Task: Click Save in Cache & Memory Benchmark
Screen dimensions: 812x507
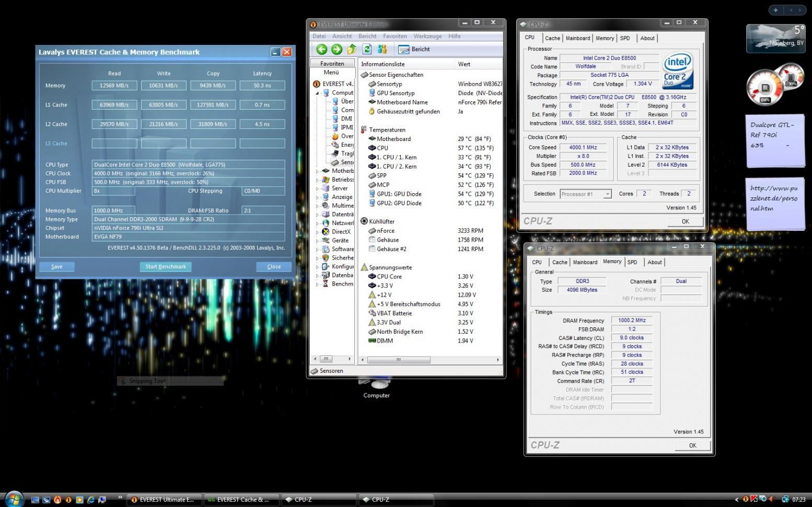Action: tap(56, 266)
